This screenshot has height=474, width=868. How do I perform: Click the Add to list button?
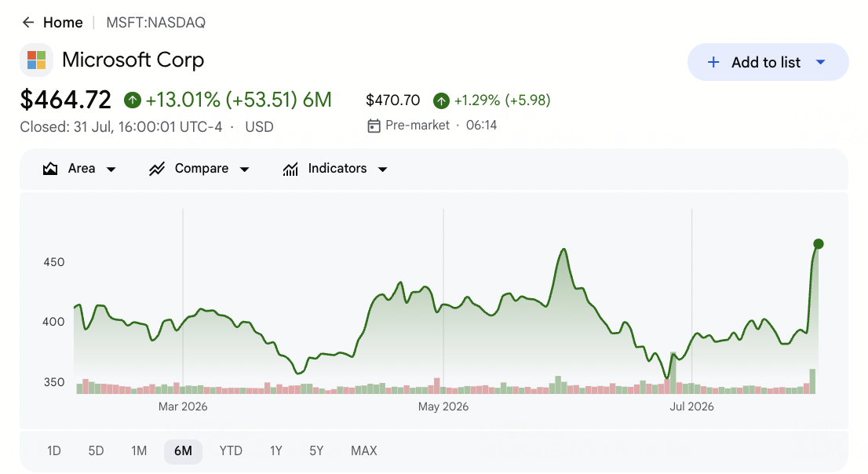click(x=768, y=62)
